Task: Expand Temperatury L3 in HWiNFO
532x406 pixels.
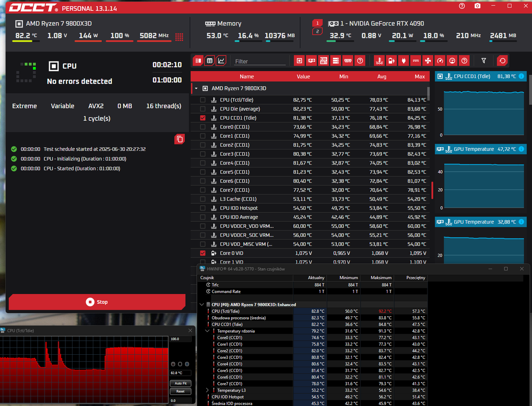Action: click(x=207, y=390)
